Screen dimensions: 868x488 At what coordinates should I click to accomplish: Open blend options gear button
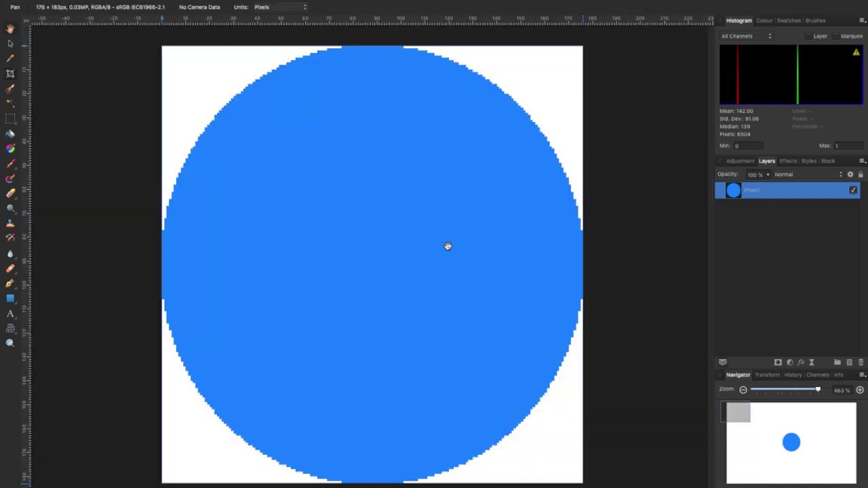point(850,174)
